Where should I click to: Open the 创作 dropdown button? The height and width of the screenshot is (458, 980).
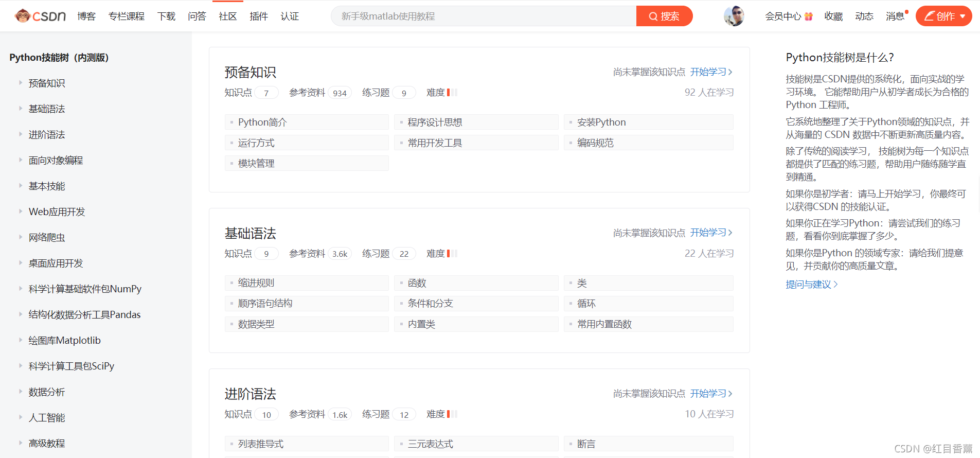(943, 16)
